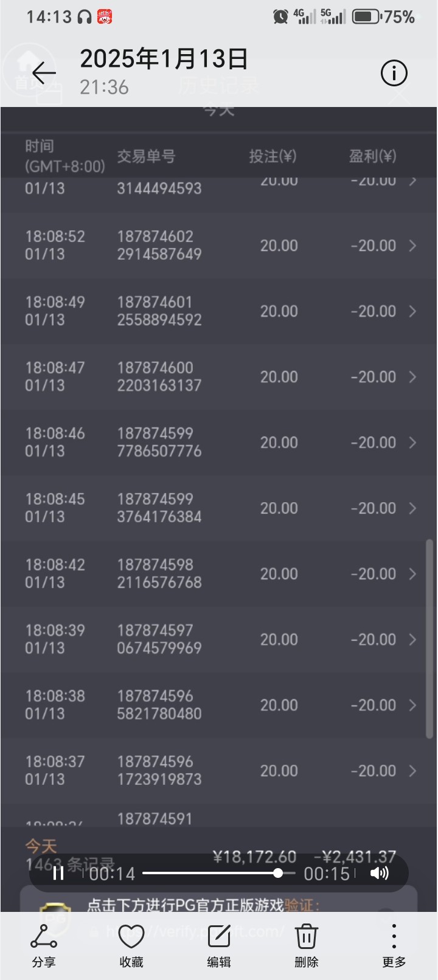The width and height of the screenshot is (438, 980).
Task: Expand the 18:08:47 transaction row chevron
Action: (413, 377)
